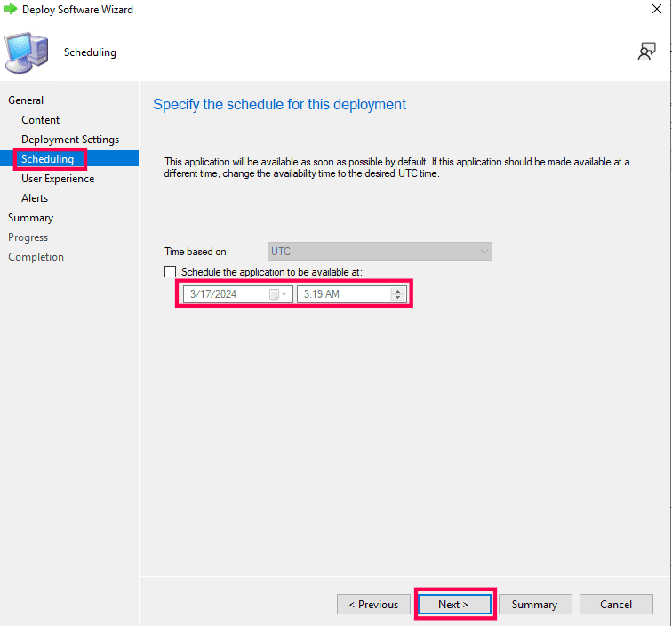672x626 pixels.
Task: Select the Scheduling step in sidebar
Action: (x=48, y=159)
